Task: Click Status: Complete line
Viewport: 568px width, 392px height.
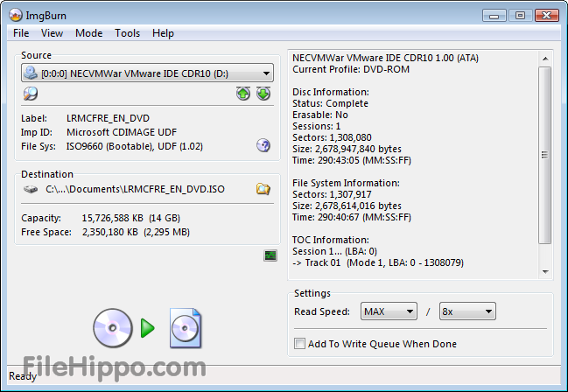Action: pyautogui.click(x=330, y=103)
